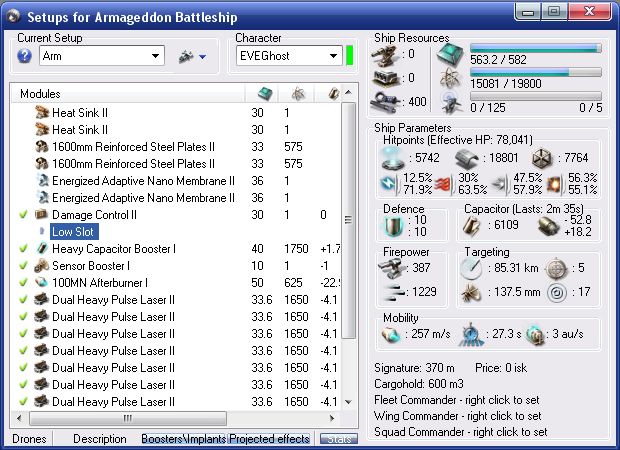Click the turret hardpoints icon in Ship Resources
Screen dimensions: 620x450
point(385,55)
